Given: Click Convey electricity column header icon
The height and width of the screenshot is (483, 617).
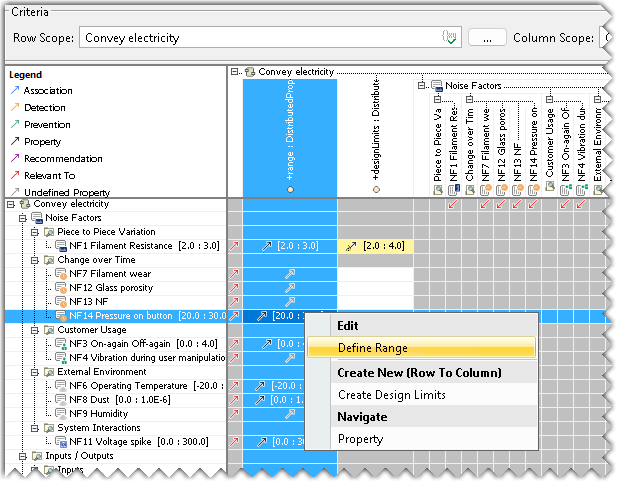Looking at the screenshot, I should [x=249, y=72].
